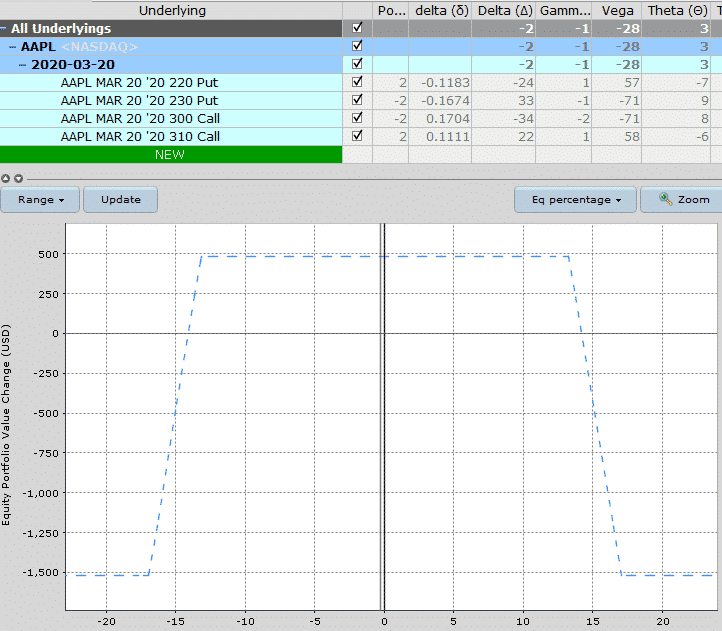Click Delta value -34 for 300 Call

pos(504,119)
